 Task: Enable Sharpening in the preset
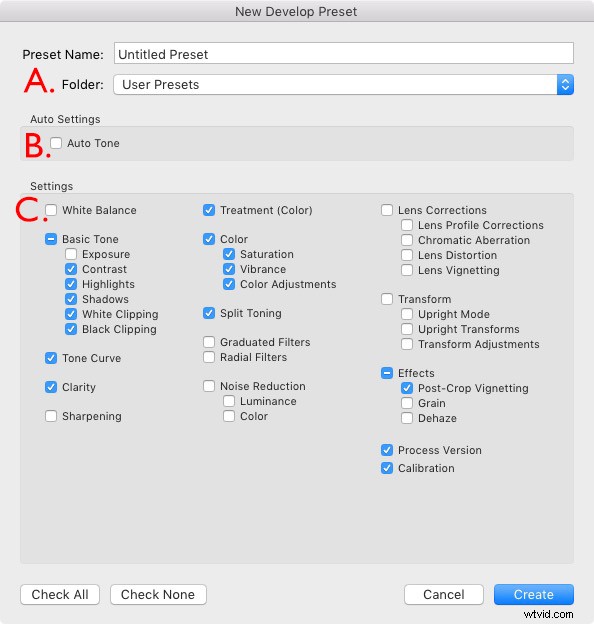51,416
